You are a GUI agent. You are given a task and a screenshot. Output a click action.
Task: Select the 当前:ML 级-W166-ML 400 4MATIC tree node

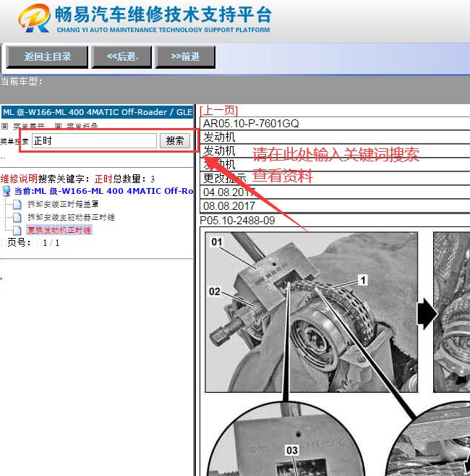(104, 191)
